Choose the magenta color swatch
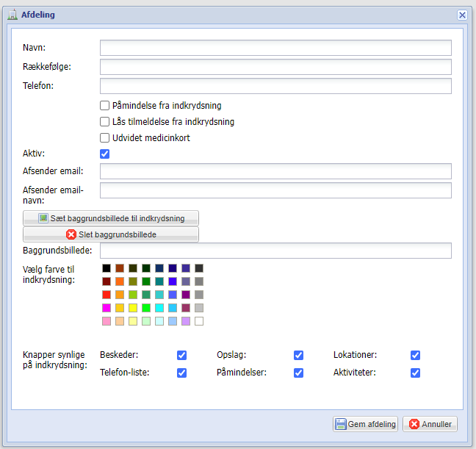The image size is (476, 449). 107,308
